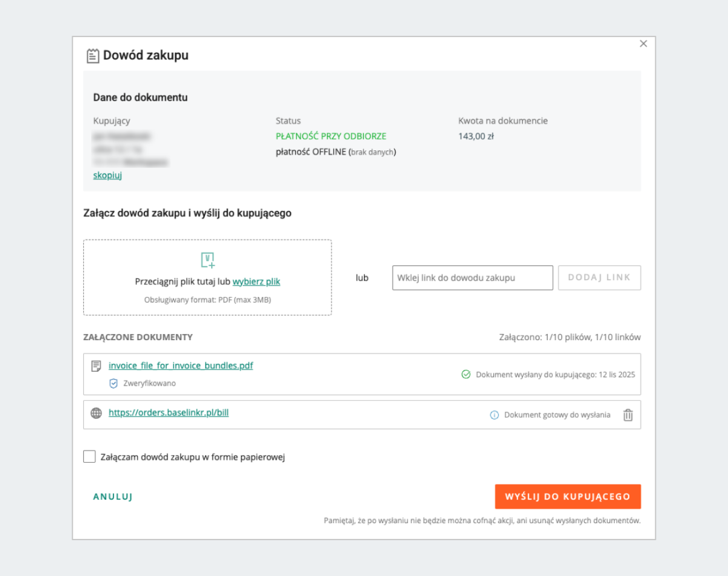728x576 pixels.
Task: Click the file upload icon in drop zone
Action: [x=208, y=260]
